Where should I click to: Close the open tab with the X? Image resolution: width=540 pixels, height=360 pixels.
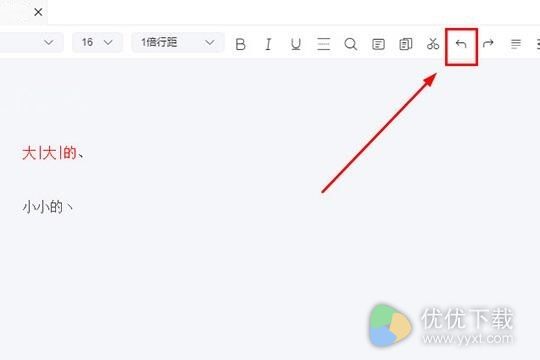coord(38,12)
